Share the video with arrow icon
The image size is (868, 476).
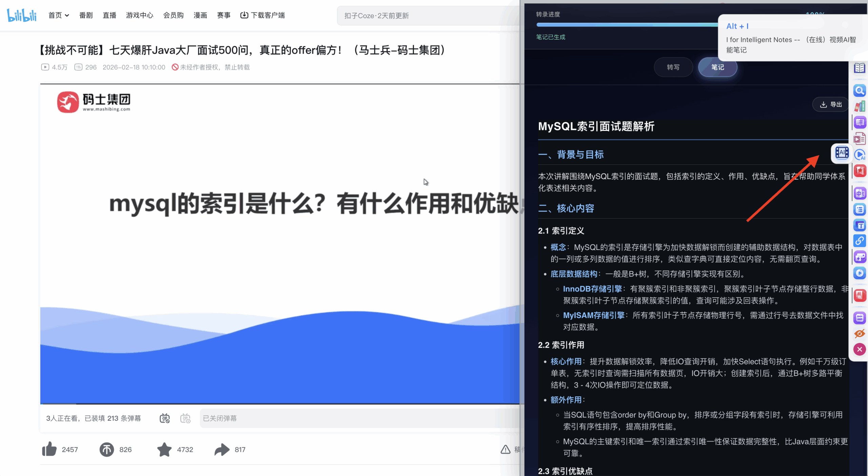pyautogui.click(x=222, y=449)
